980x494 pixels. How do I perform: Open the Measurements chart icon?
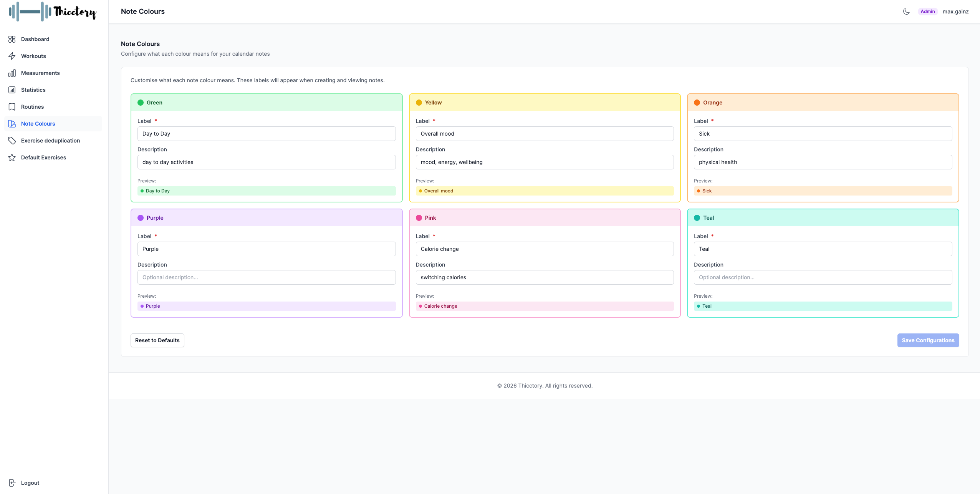(12, 73)
